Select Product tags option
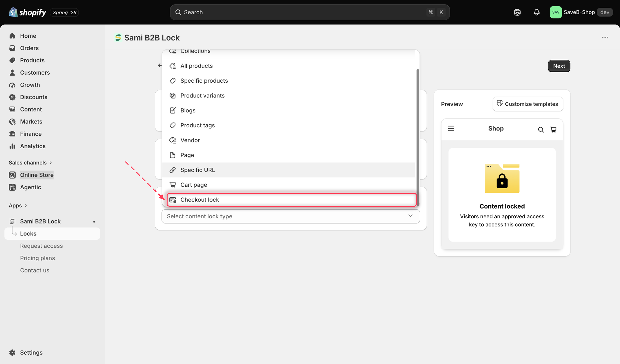Viewport: 620px width, 364px height. 289,125
